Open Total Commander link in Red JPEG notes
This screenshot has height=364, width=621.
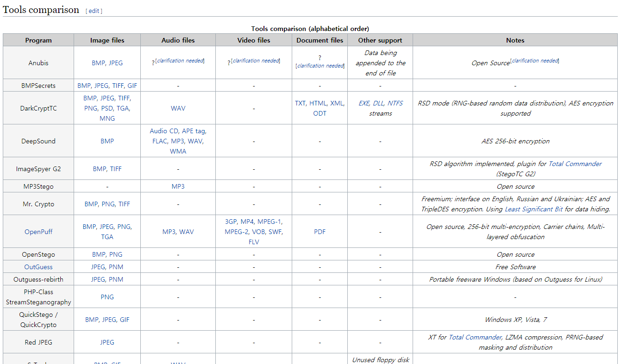(x=475, y=337)
